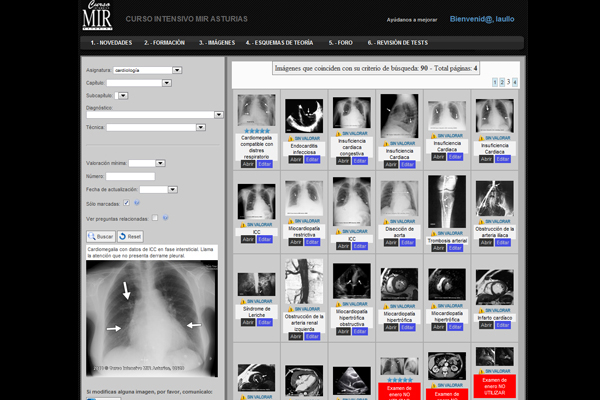Click Abrir on Trombosis arterial card
600x400 pixels.
[x=439, y=248]
